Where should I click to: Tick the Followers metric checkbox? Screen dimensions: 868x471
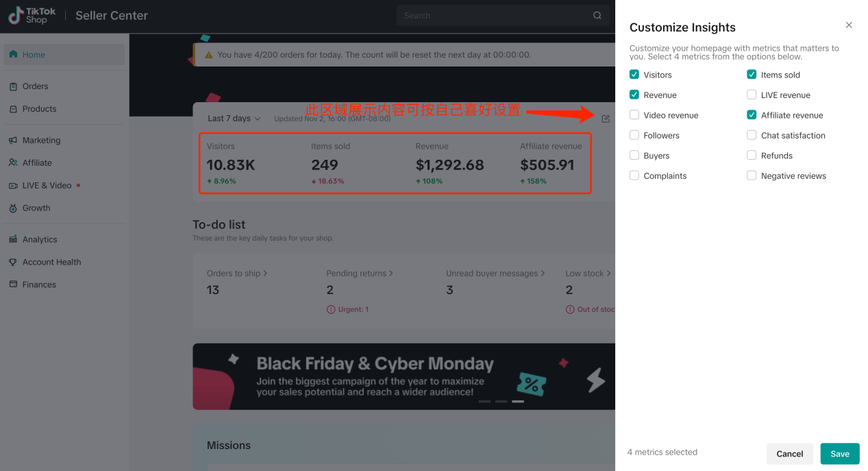[x=634, y=136]
